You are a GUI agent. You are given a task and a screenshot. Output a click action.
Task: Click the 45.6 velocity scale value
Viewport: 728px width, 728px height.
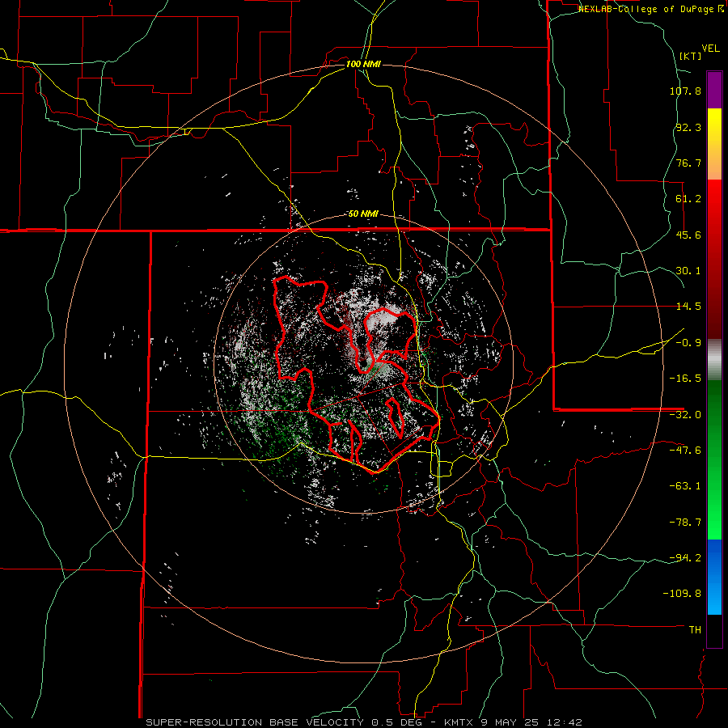pyautogui.click(x=688, y=235)
